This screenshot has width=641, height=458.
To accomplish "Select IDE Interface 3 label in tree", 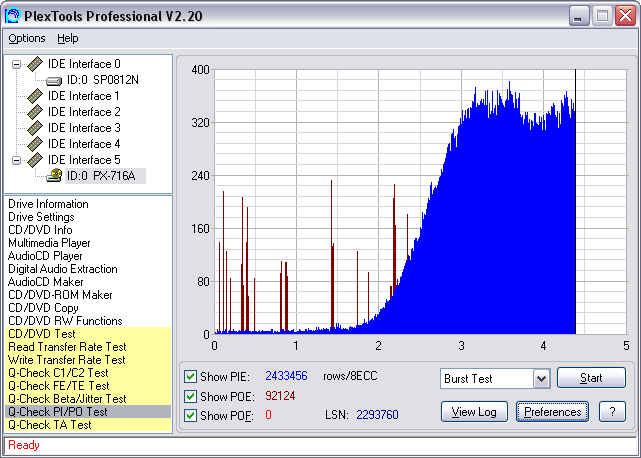I will coord(84,128).
